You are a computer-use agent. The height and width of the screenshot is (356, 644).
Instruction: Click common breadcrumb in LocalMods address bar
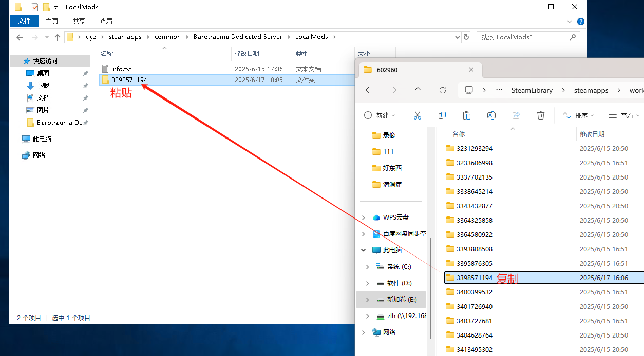tap(167, 37)
